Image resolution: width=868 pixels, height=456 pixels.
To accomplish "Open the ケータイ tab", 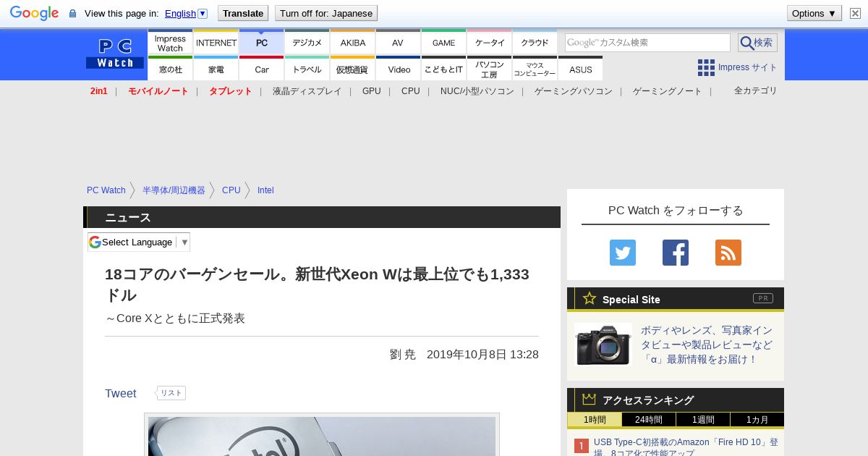I will pos(490,43).
